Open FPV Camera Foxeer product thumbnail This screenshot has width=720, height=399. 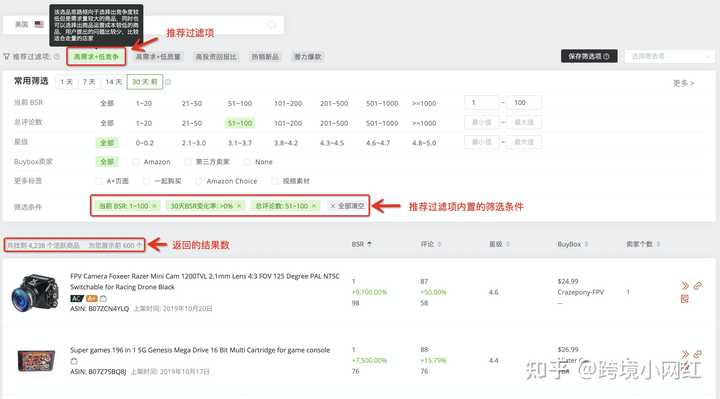point(35,292)
